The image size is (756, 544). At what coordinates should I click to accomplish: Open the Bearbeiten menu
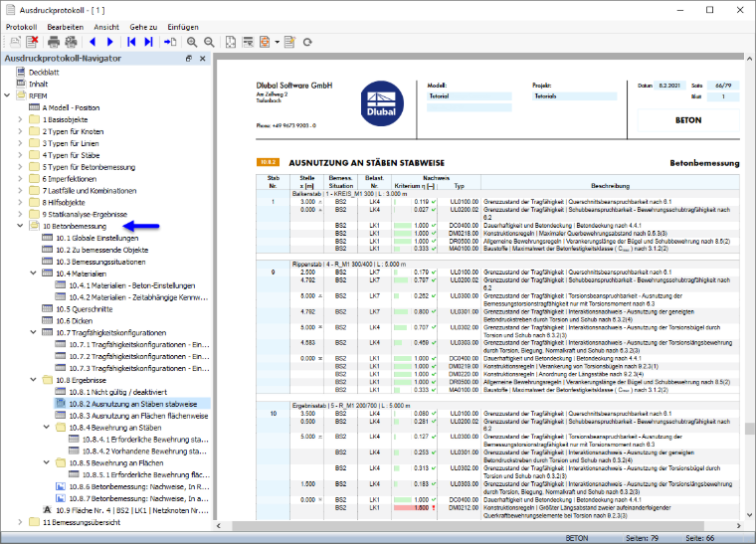(x=65, y=27)
